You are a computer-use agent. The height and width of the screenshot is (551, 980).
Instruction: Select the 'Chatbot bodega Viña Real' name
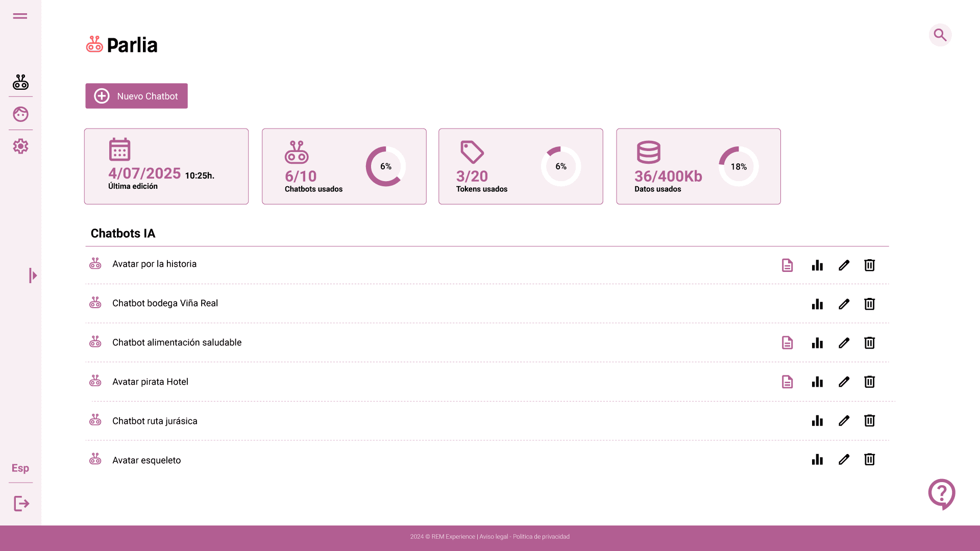(165, 303)
